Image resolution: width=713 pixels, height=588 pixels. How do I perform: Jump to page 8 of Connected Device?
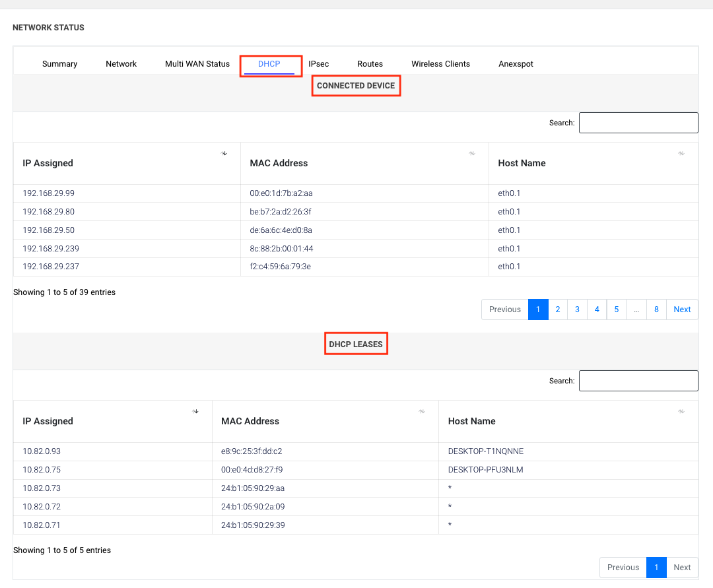(x=656, y=310)
